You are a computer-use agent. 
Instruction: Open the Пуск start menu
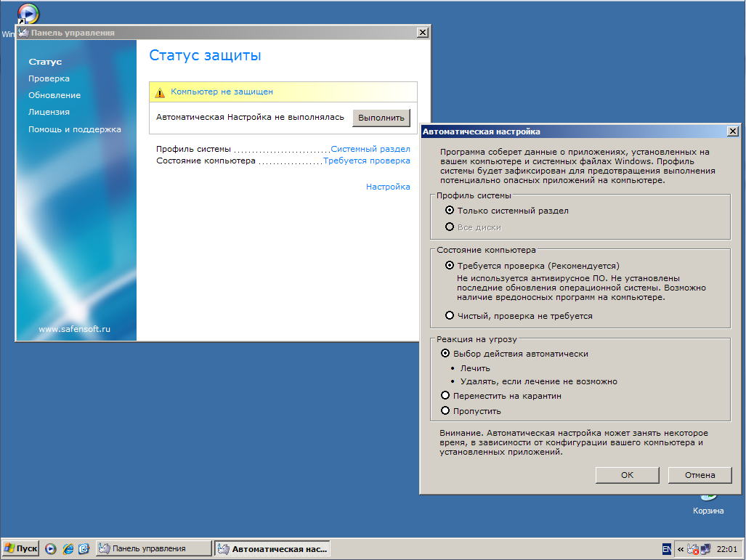20,548
